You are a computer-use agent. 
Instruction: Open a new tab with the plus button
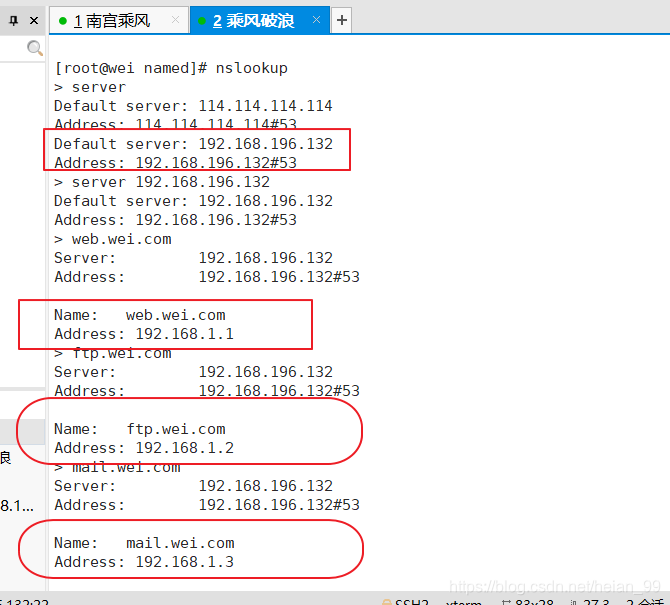click(341, 20)
